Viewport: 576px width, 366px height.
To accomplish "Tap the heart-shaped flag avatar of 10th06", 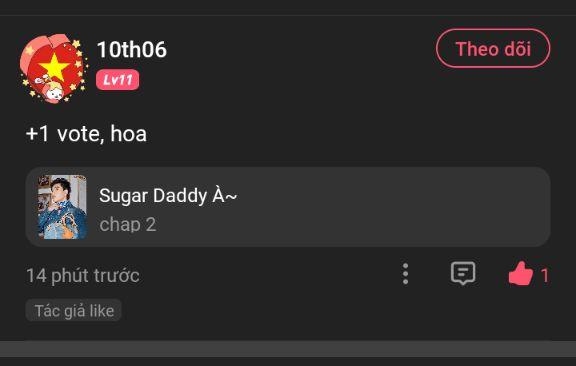I will pyautogui.click(x=54, y=68).
